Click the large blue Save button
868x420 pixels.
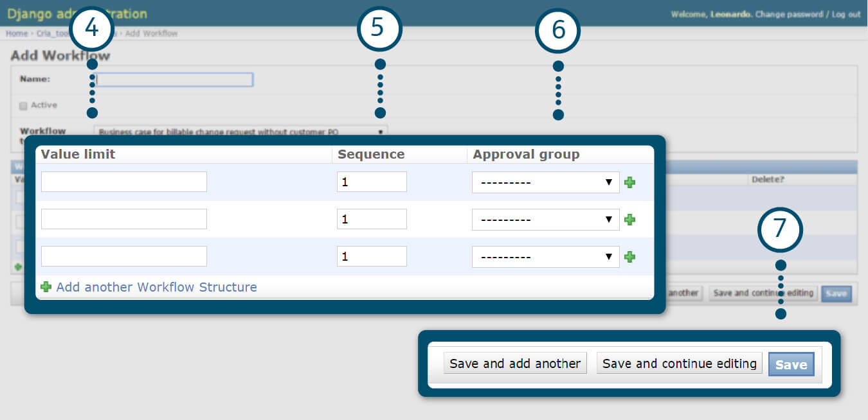[x=791, y=364]
